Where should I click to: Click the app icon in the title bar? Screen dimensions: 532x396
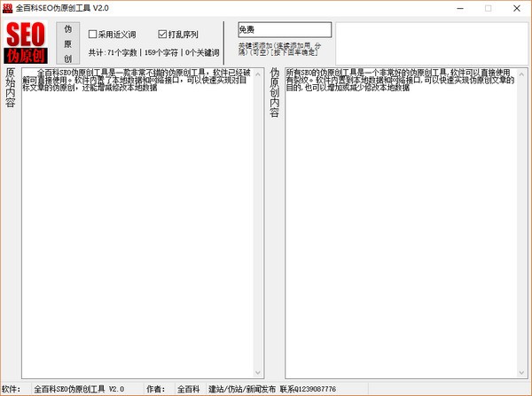point(8,7)
